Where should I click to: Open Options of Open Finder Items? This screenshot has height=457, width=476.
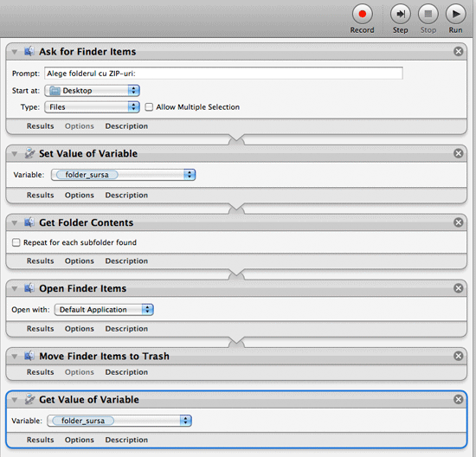[80, 329]
